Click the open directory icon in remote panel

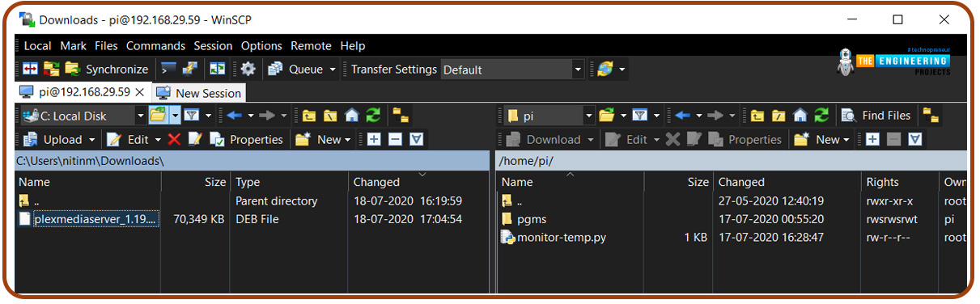[607, 116]
